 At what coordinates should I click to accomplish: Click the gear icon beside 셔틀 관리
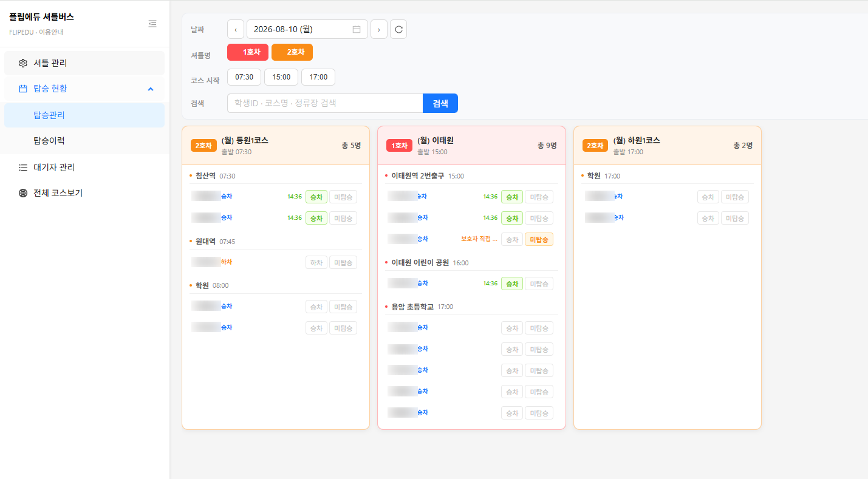(23, 63)
